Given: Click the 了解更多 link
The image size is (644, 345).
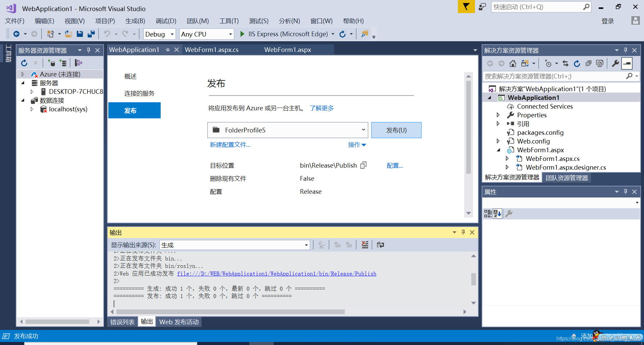Looking at the screenshot, I should [x=322, y=108].
